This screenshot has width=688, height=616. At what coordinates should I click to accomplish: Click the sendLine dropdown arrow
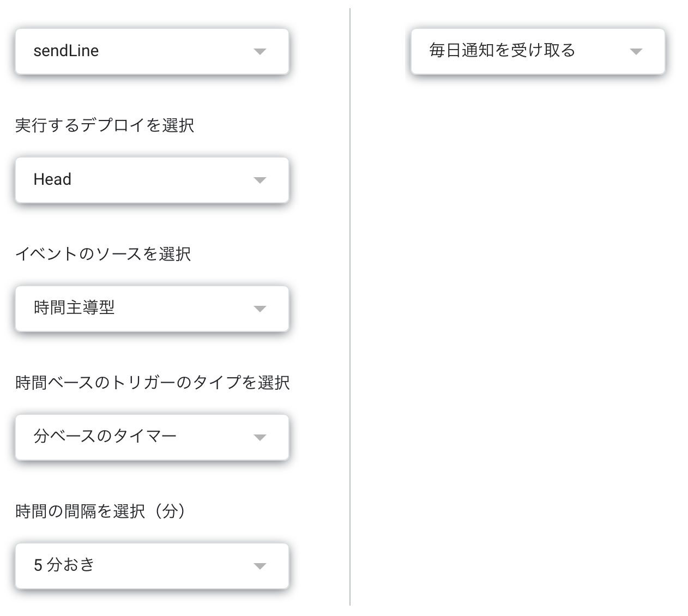pos(261,52)
